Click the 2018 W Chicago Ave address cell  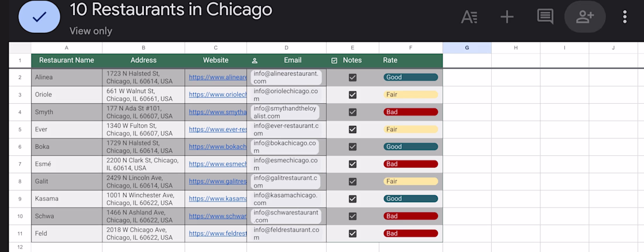143,233
